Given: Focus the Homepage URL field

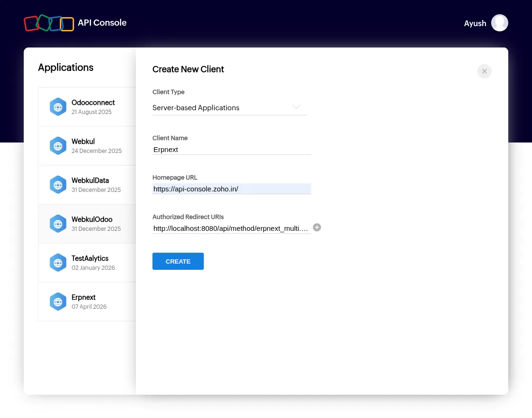Looking at the screenshot, I should tap(231, 189).
